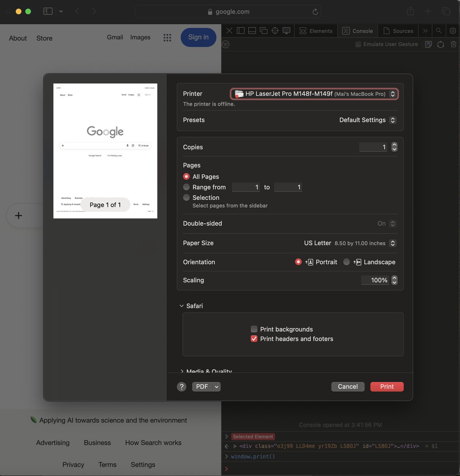Set orientation to Portrait
The height and width of the screenshot is (476, 460).
pyautogui.click(x=299, y=262)
